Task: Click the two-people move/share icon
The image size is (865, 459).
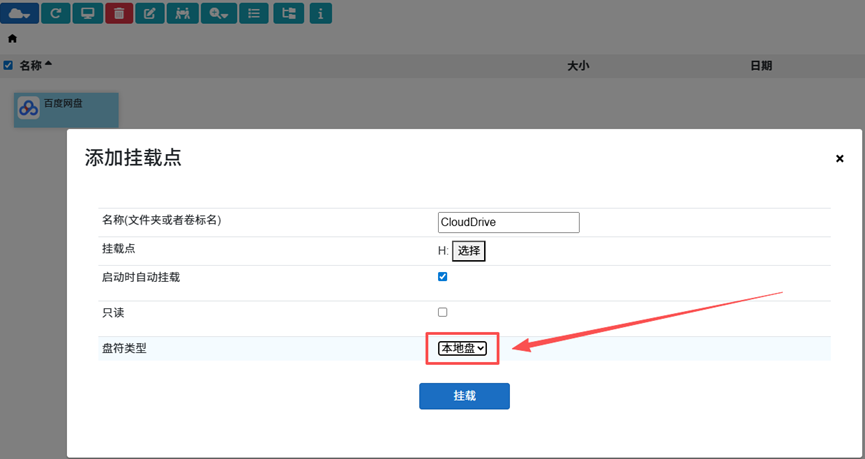Action: click(183, 13)
